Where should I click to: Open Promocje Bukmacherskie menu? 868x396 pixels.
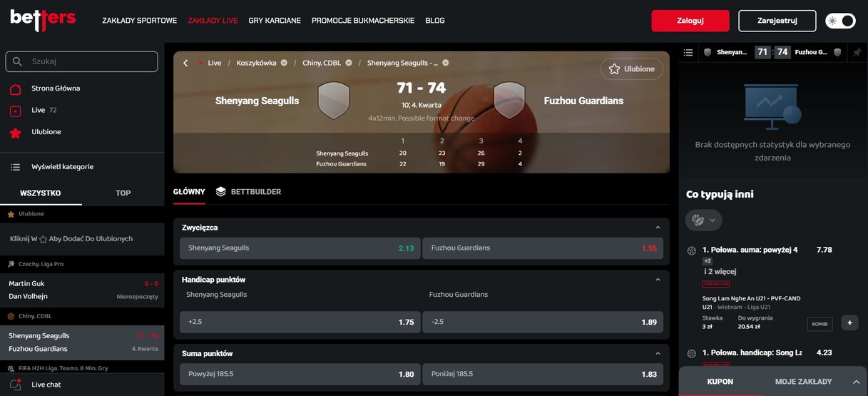363,21
